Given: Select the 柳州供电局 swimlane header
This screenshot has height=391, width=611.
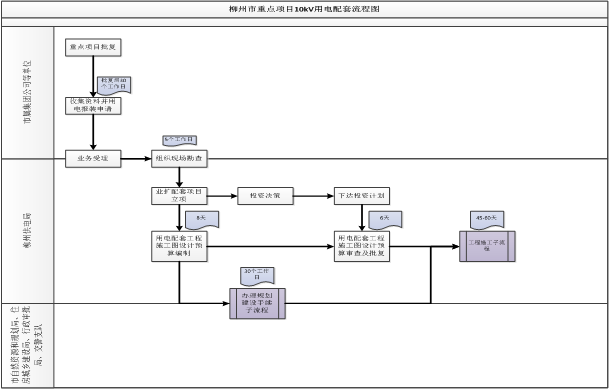Looking at the screenshot, I should tap(27, 231).
